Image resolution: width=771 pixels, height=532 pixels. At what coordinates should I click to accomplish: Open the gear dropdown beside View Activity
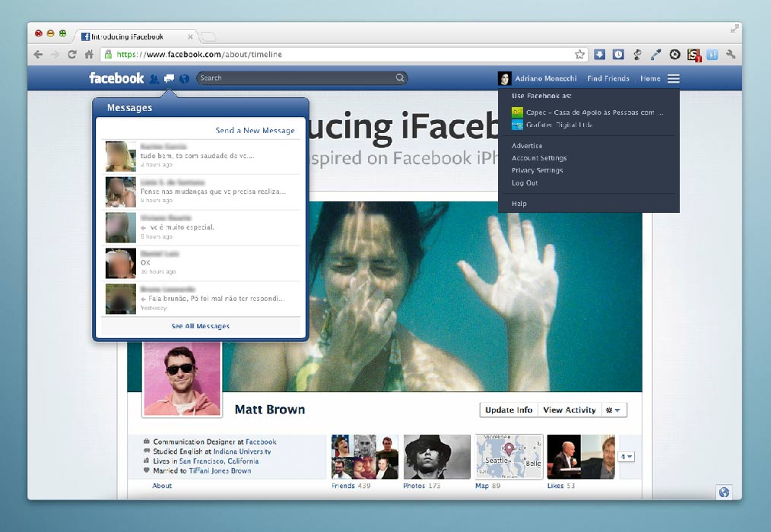tap(614, 410)
